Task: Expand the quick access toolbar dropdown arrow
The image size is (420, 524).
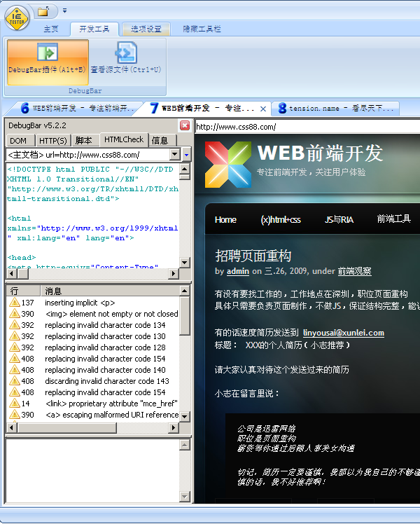Action: 65,11
